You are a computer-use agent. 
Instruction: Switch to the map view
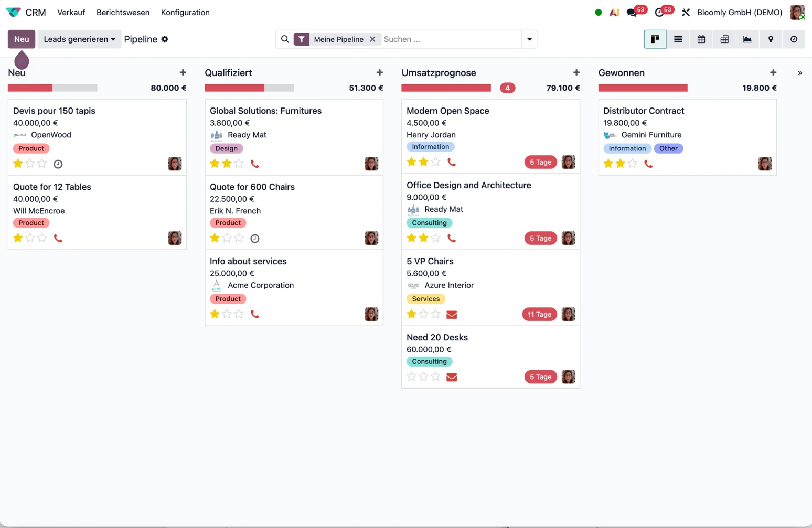pyautogui.click(x=770, y=39)
